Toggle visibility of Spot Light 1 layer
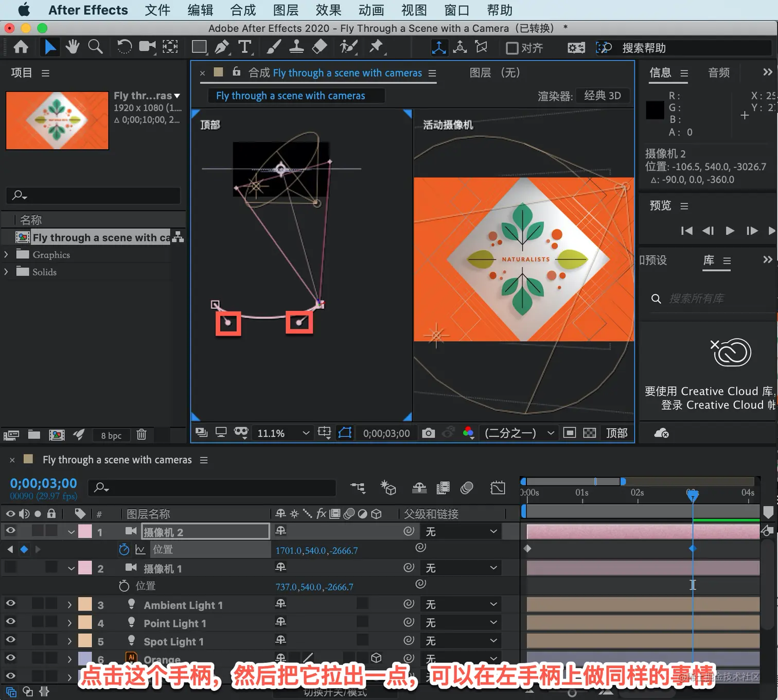The width and height of the screenshot is (778, 700). click(x=10, y=640)
